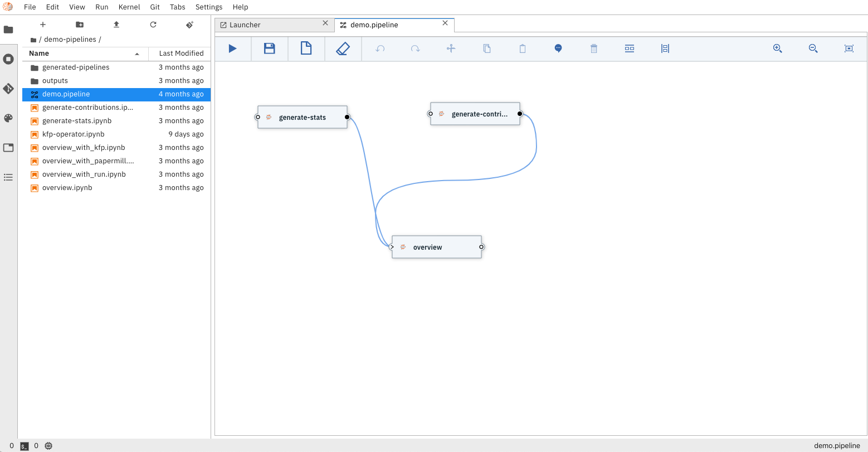This screenshot has width=868, height=452.
Task: Select the generate-stats pipeline node
Action: point(303,117)
